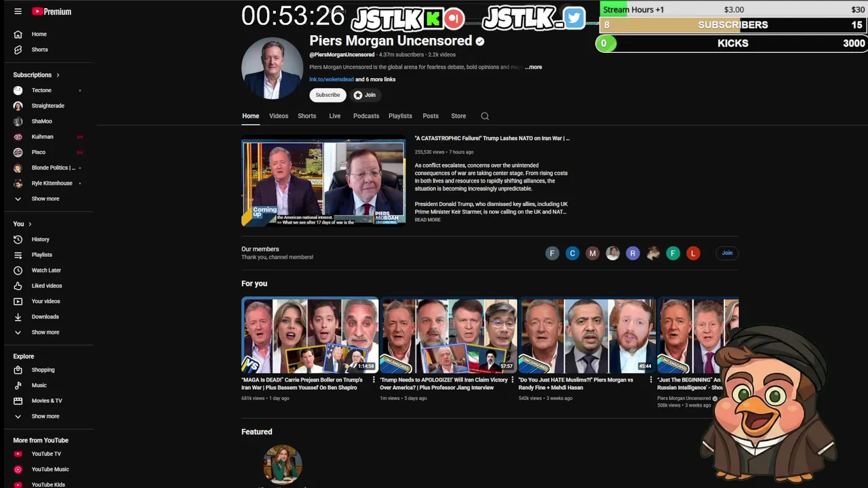Click Join in Our members row

point(727,253)
